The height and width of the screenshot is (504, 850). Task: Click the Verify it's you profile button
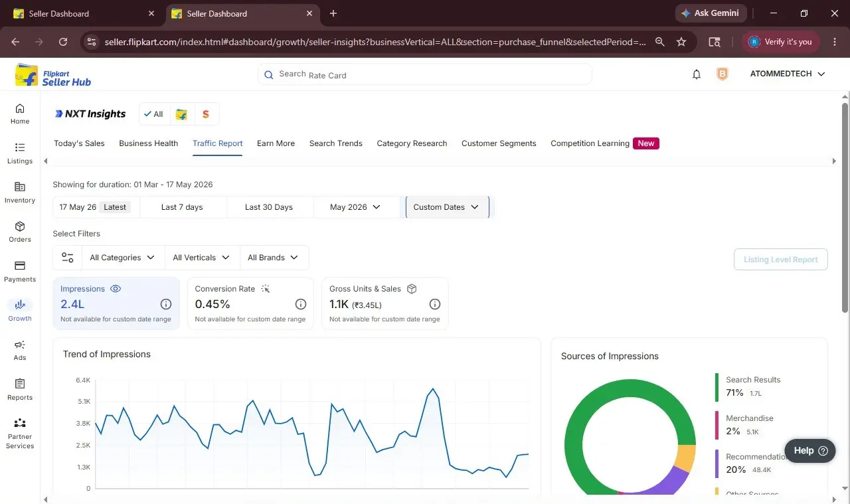(x=781, y=42)
